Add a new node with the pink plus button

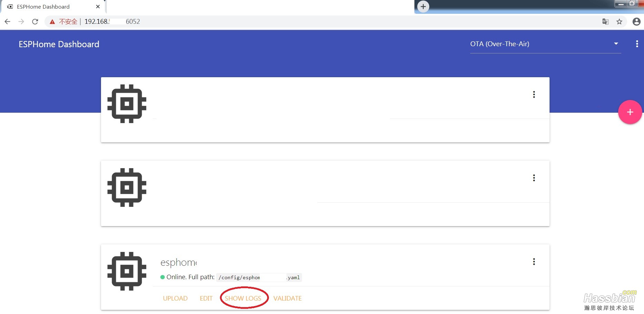tap(630, 112)
